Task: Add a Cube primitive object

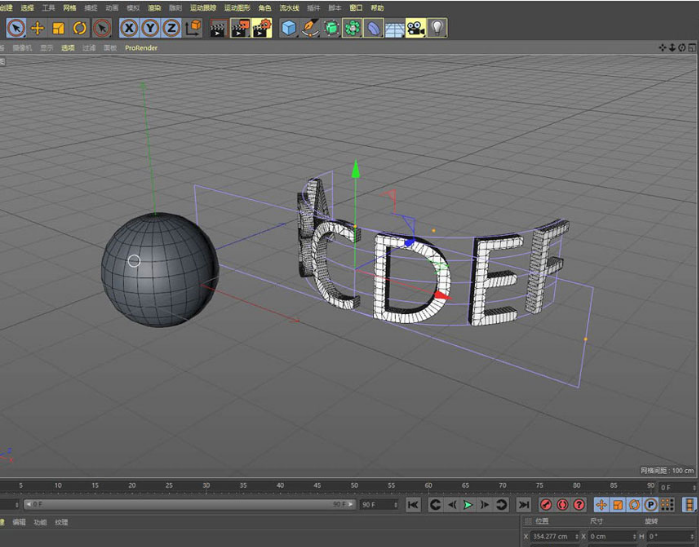Action: 289,28
